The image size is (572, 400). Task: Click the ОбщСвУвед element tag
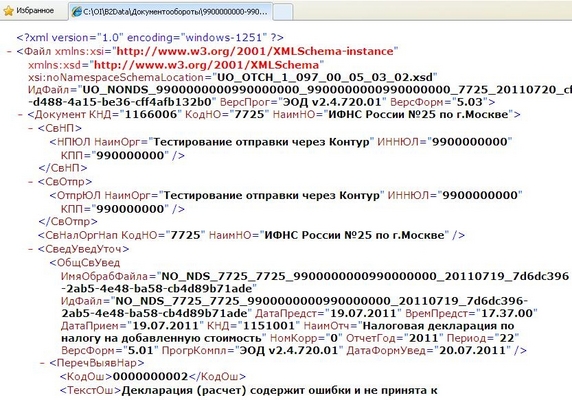[x=85, y=263]
